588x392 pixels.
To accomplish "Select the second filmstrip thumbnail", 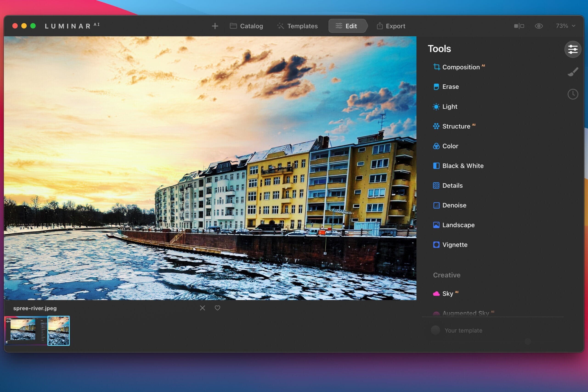I will click(59, 330).
